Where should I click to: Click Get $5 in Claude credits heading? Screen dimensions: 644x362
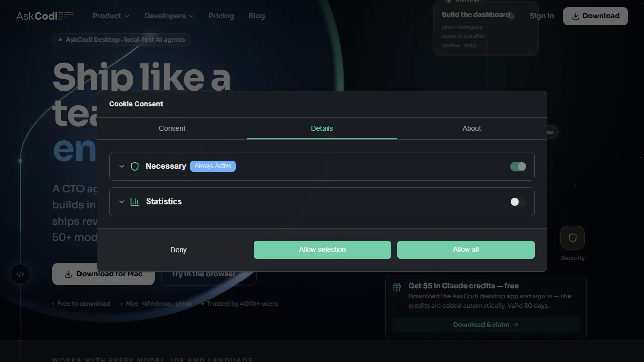coord(463,286)
